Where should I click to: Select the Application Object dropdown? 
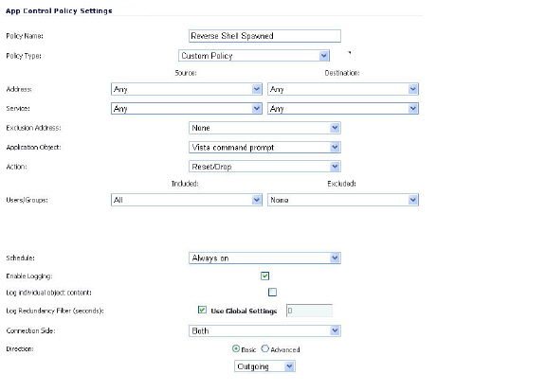coord(264,147)
